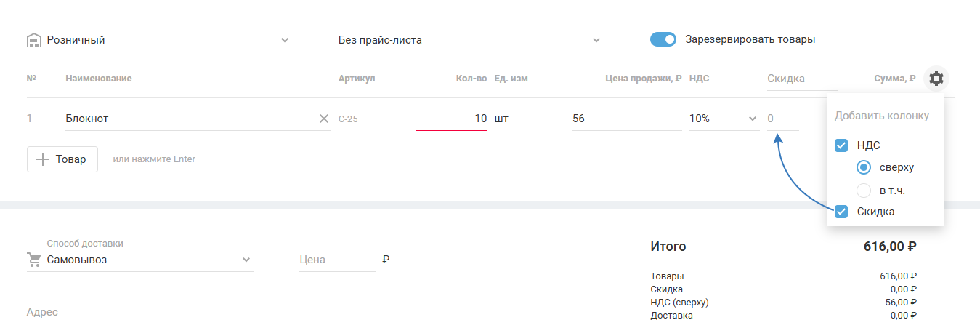The height and width of the screenshot is (328, 980).
Task: Open the column settings gear icon
Action: pyautogui.click(x=936, y=78)
